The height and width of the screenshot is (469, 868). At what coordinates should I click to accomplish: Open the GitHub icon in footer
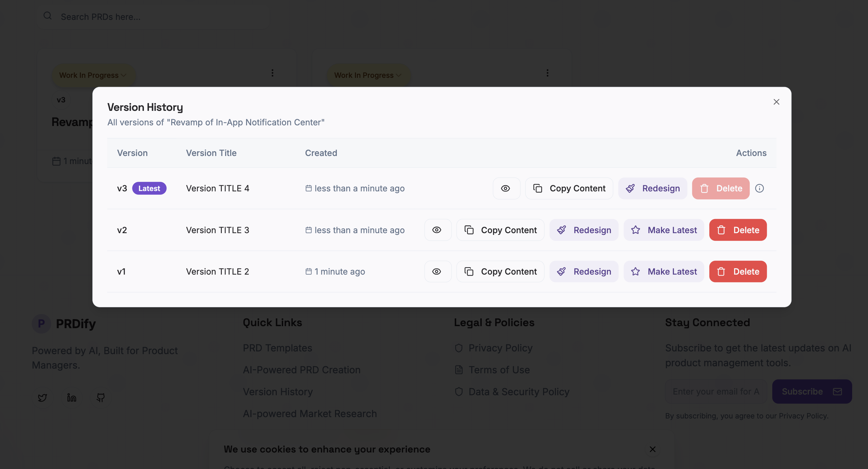coord(100,398)
